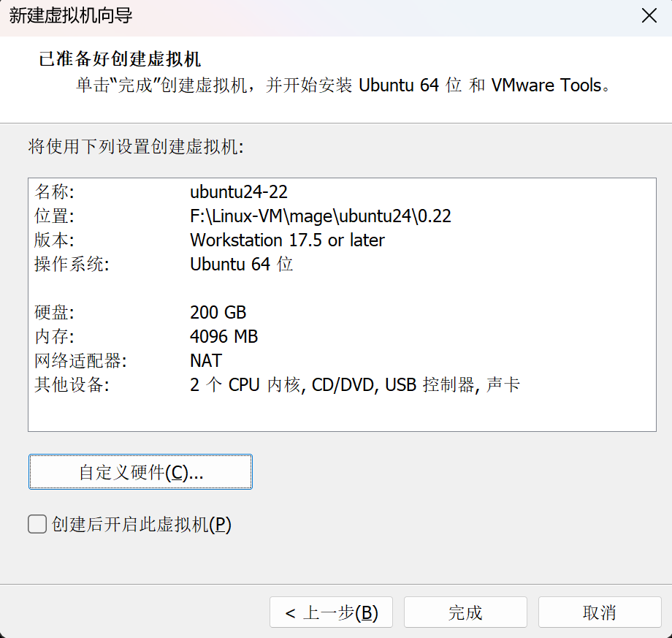Viewport: 672px width, 638px height.
Task: Select the 版本 row Workstation 17.5 or later
Action: tap(285, 240)
